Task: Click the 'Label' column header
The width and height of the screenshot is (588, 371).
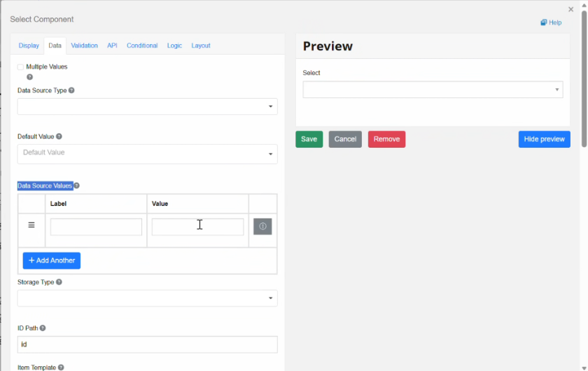Action: point(59,204)
